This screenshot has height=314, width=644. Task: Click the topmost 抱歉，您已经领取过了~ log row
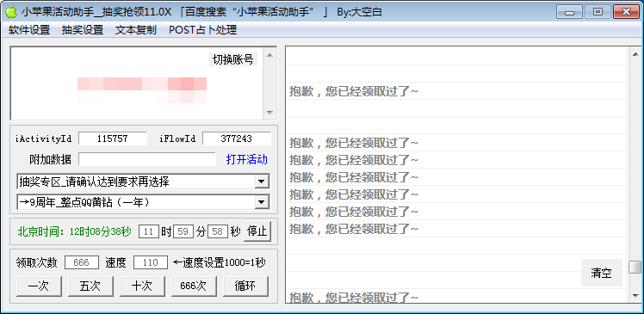pyautogui.click(x=354, y=91)
